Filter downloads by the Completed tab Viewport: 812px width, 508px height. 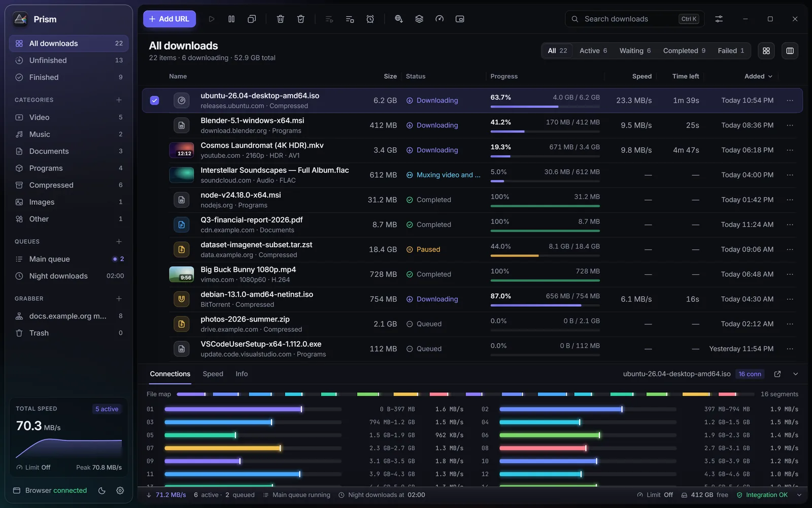point(684,51)
